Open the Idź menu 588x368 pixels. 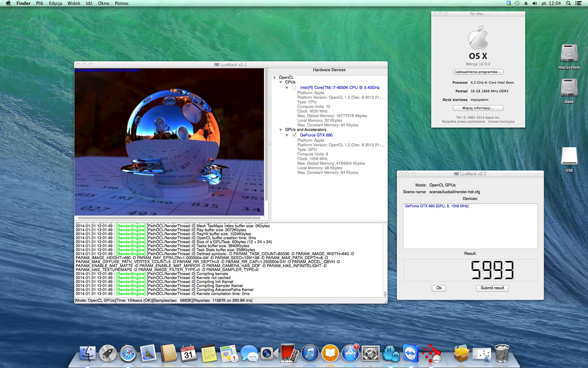click(89, 3)
